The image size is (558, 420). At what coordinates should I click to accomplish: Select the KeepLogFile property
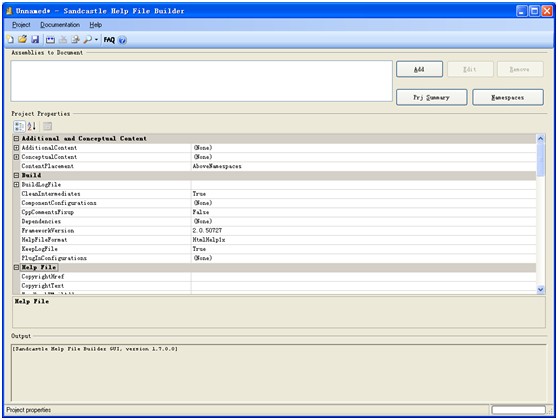click(39, 249)
